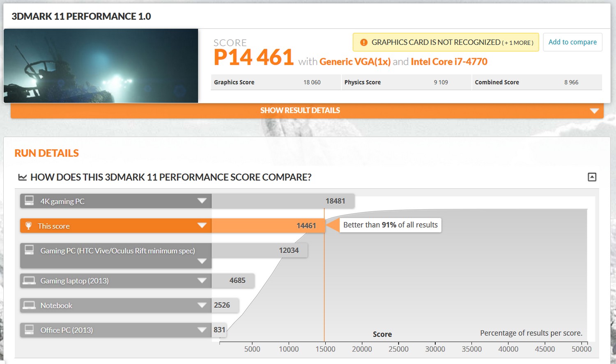Click the 4K gaming PC monitor icon

[29, 201]
